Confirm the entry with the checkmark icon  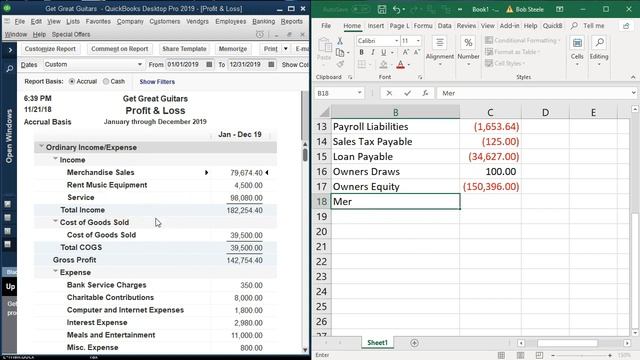pyautogui.click(x=407, y=93)
